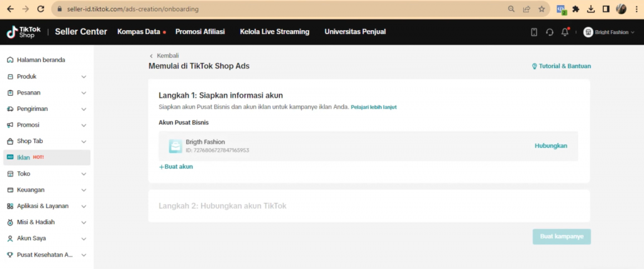Reload the page using browser refresh
Image resolution: width=644 pixels, height=269 pixels.
41,9
